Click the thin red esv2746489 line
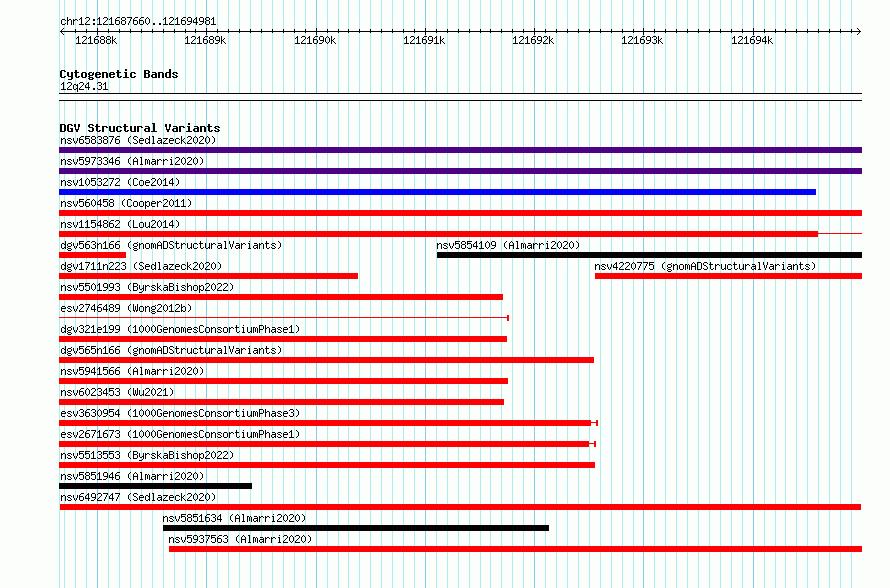Screen dimensions: 890x588 284,318
